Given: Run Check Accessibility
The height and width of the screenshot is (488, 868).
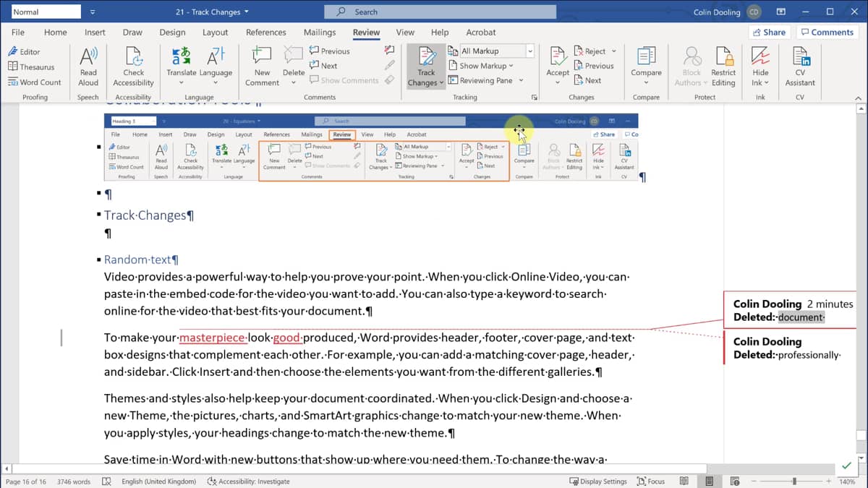Looking at the screenshot, I should (133, 67).
